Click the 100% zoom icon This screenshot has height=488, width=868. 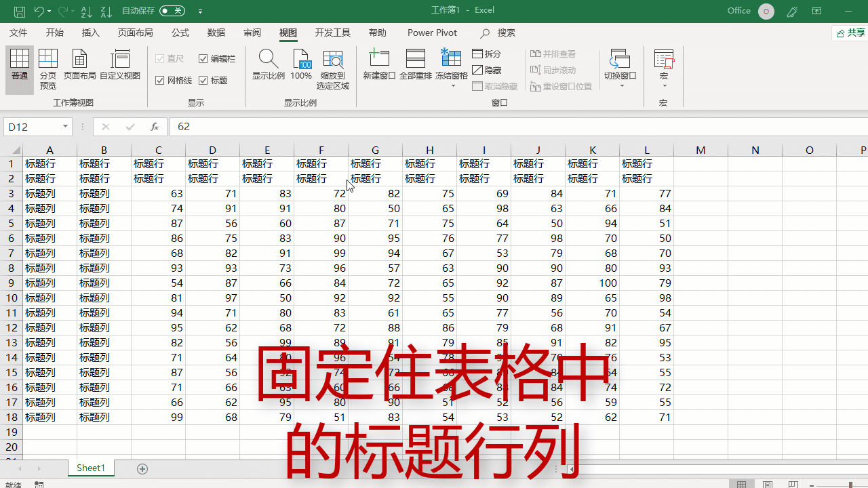301,66
